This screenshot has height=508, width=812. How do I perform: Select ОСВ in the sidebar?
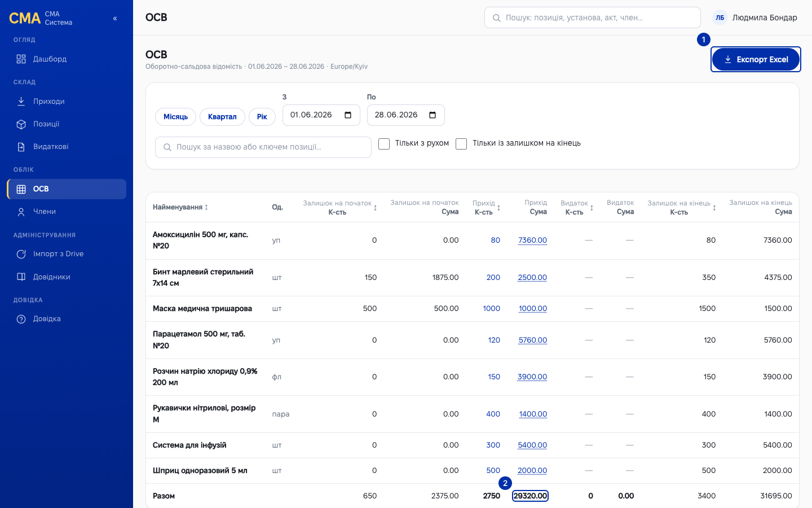pyautogui.click(x=67, y=189)
